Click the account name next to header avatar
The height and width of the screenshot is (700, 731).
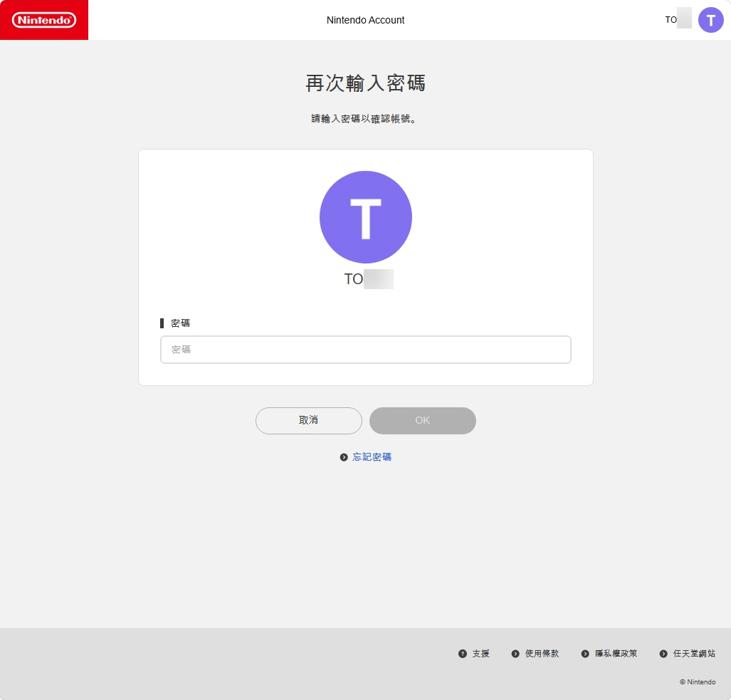tap(678, 19)
